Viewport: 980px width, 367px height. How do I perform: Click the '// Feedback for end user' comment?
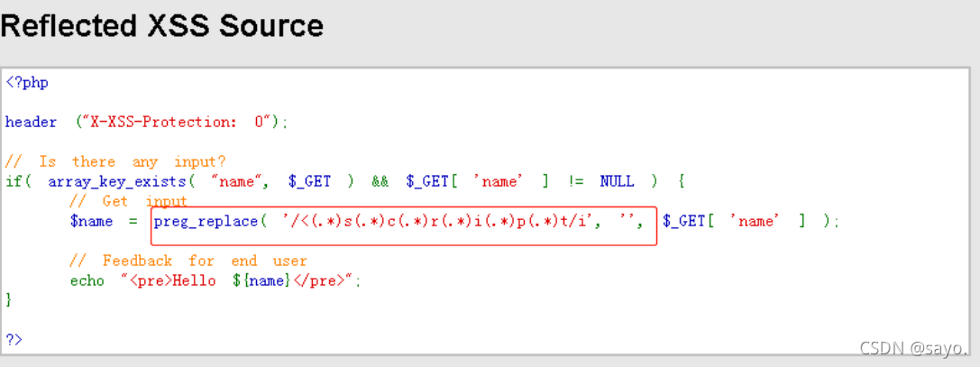coord(188,261)
